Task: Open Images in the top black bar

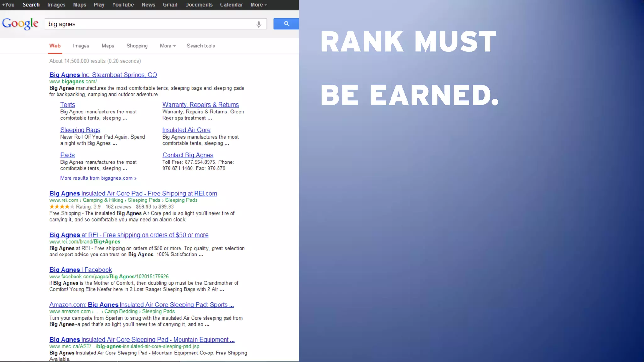Action: point(56,5)
